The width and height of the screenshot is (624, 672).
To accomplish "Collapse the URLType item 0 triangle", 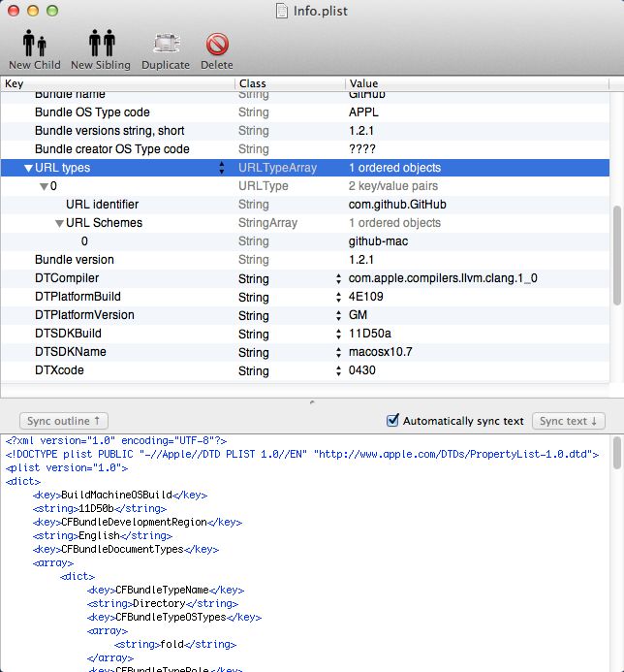I will coord(44,186).
